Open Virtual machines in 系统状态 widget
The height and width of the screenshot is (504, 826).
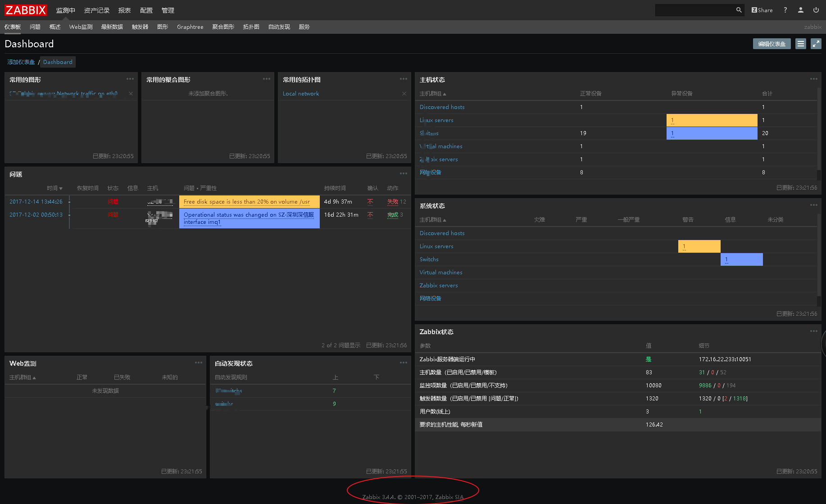[441, 272]
